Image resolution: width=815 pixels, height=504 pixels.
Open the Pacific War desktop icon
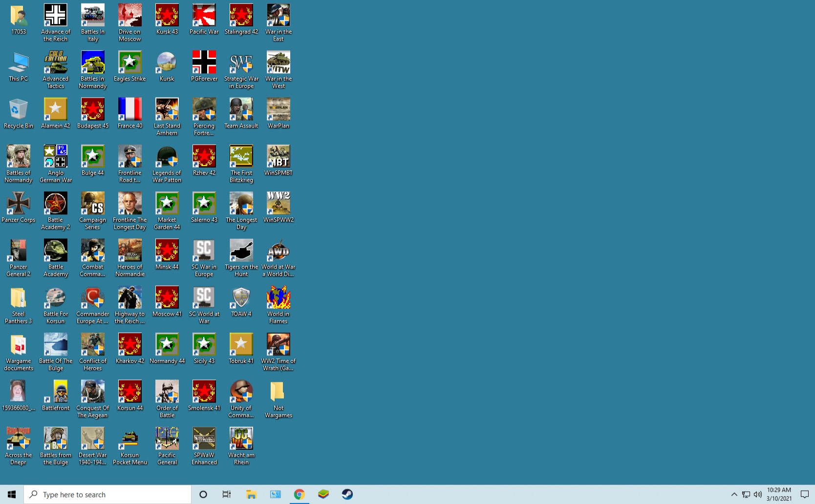point(204,16)
